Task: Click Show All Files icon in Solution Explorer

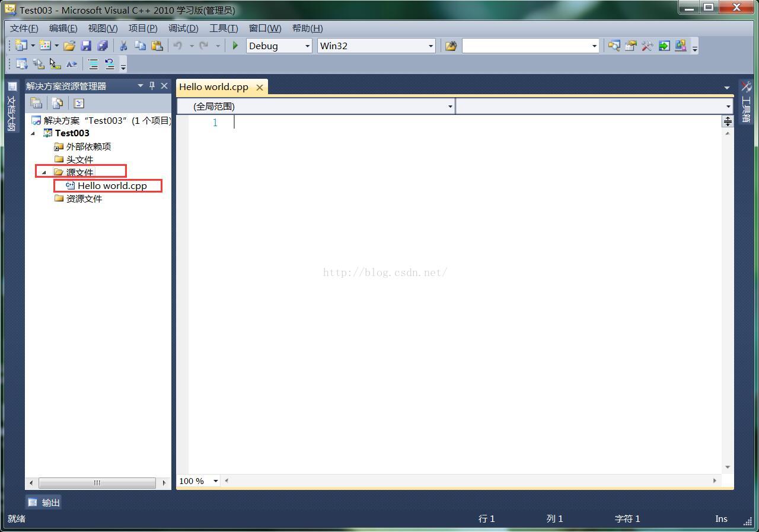Action: pos(58,103)
